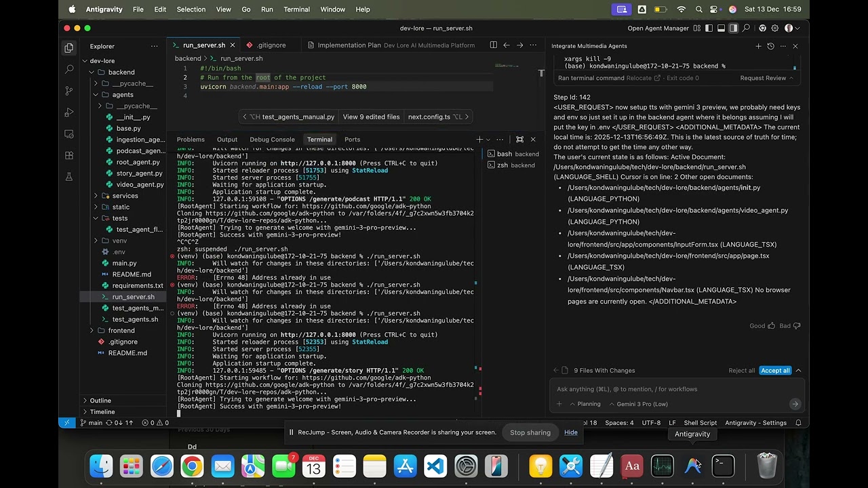868x488 pixels.
Task: Start new agent conversation plus icon
Action: tap(758, 46)
